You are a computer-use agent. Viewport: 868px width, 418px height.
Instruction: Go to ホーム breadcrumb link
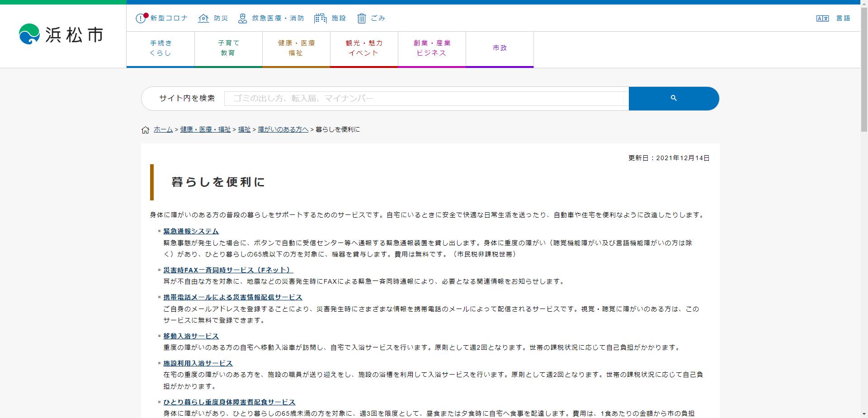163,129
